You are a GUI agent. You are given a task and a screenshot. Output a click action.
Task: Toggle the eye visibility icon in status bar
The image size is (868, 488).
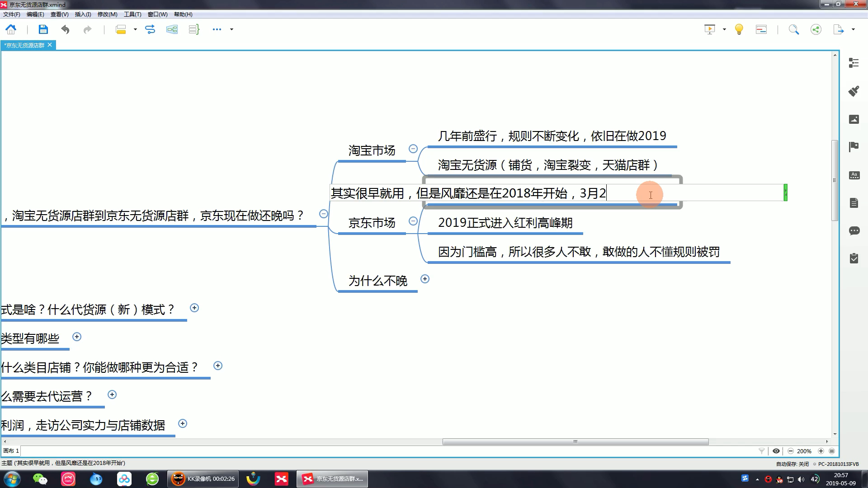coord(776,451)
